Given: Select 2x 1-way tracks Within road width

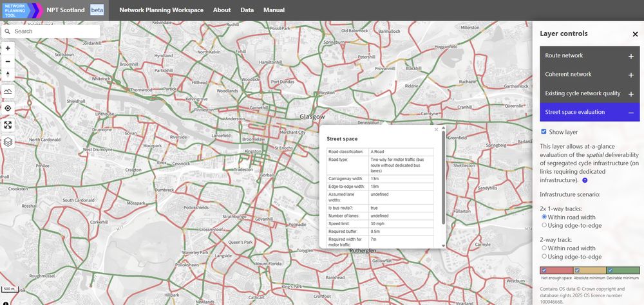Looking at the screenshot, I should point(544,217).
